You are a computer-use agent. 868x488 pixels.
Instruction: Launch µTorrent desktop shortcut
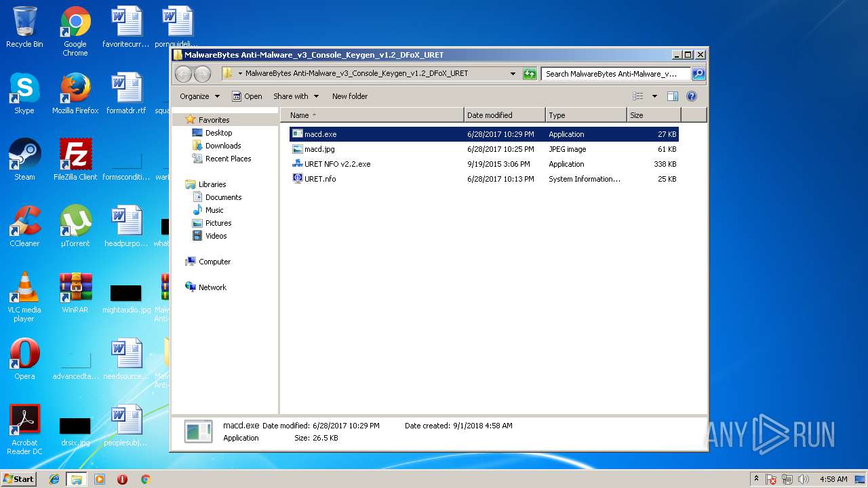pyautogui.click(x=75, y=226)
